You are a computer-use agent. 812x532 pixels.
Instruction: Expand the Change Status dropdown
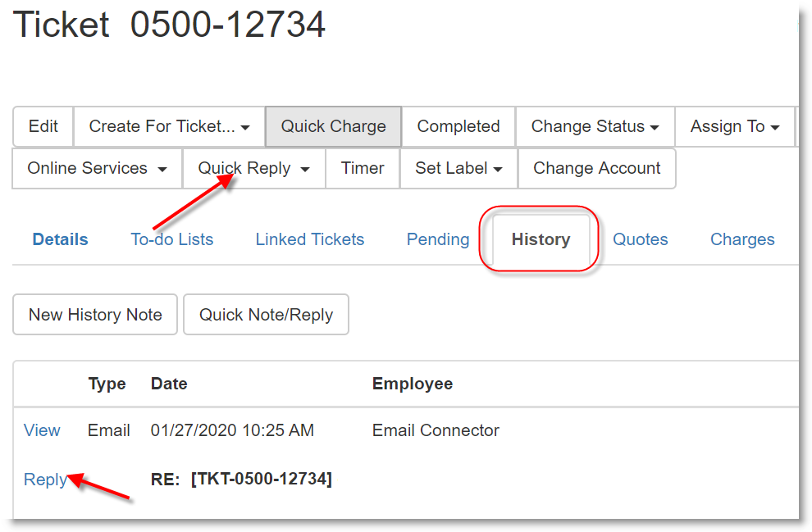595,126
